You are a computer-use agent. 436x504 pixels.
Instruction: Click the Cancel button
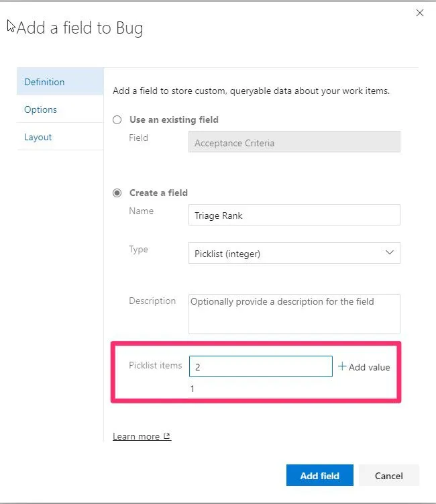tap(388, 476)
